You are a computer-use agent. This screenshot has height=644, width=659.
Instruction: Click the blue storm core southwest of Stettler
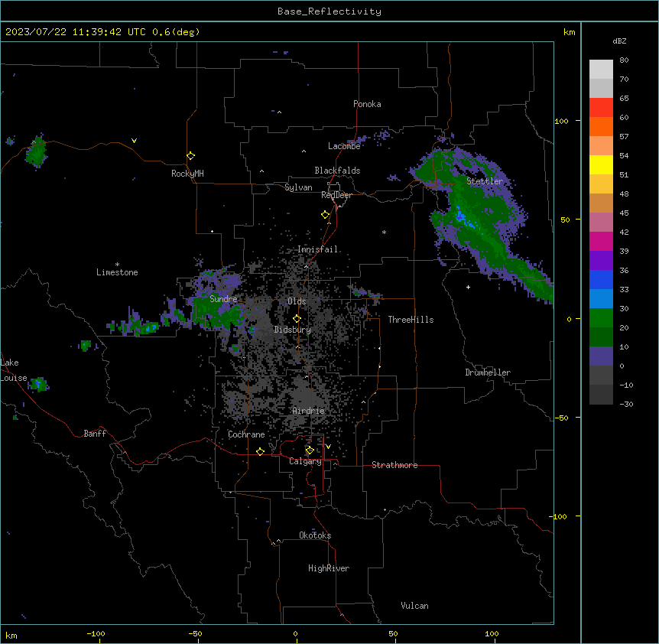tap(460, 216)
